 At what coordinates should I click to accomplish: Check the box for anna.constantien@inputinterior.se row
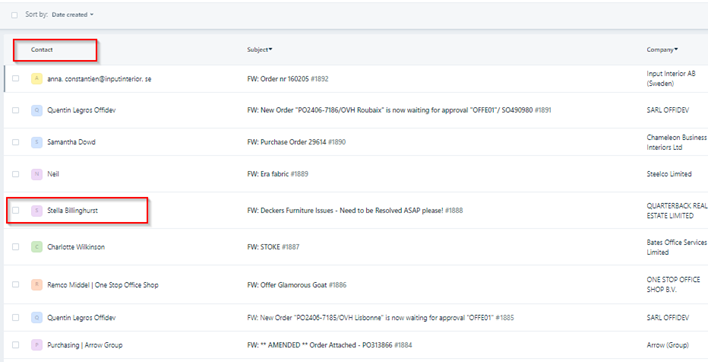click(x=16, y=78)
